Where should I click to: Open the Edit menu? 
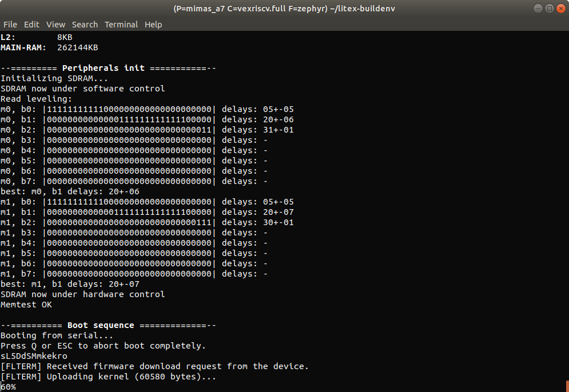click(x=31, y=25)
